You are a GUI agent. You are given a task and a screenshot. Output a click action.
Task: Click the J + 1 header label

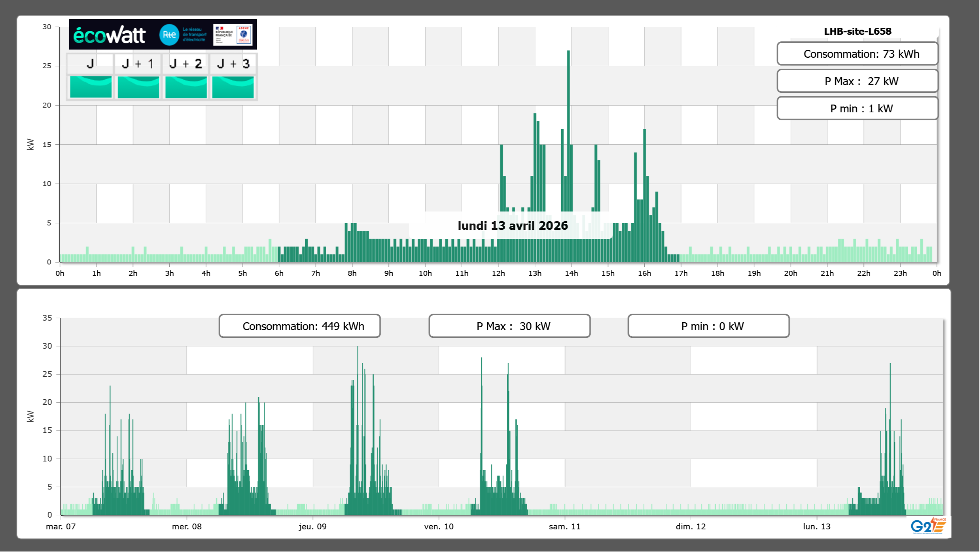click(138, 64)
